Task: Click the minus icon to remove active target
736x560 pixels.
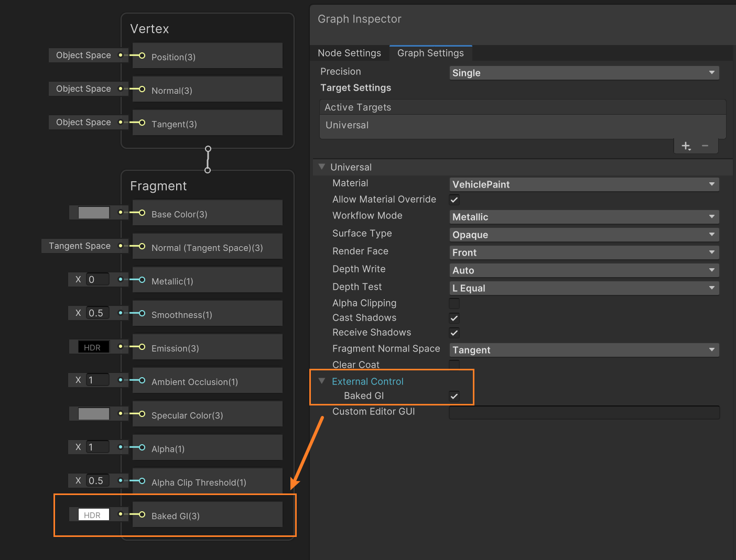Action: [705, 146]
